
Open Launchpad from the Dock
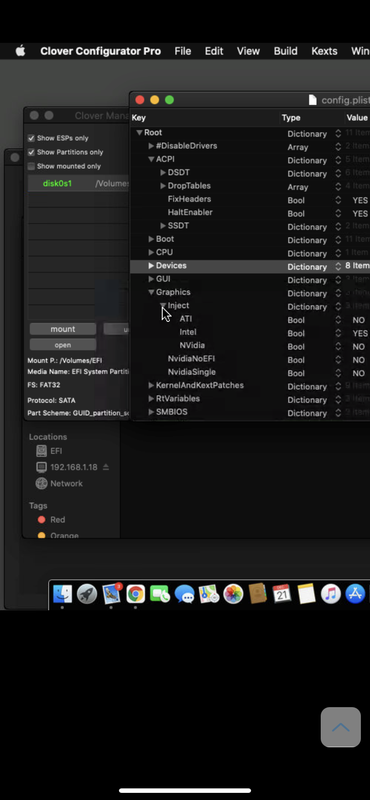pyautogui.click(x=87, y=594)
